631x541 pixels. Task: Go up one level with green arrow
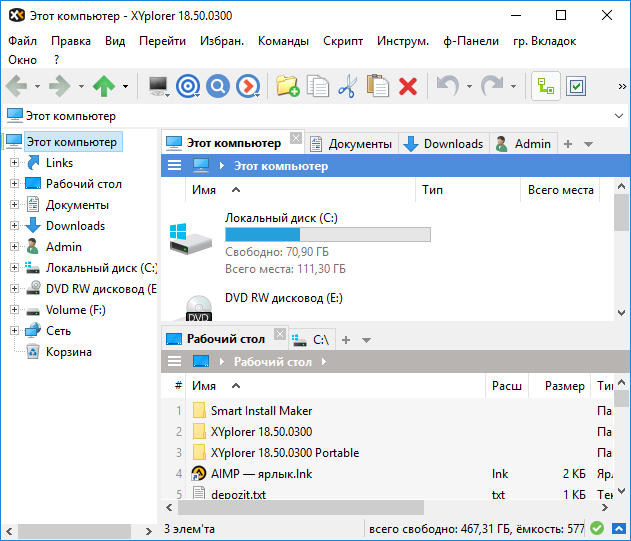(104, 86)
